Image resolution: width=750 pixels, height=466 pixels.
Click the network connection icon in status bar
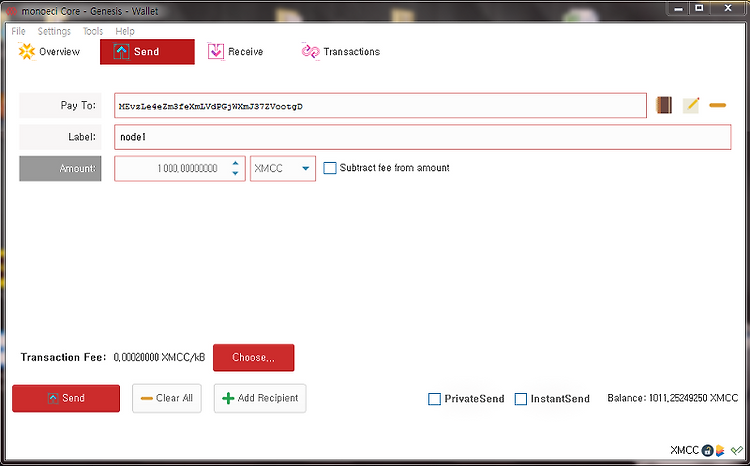click(720, 450)
